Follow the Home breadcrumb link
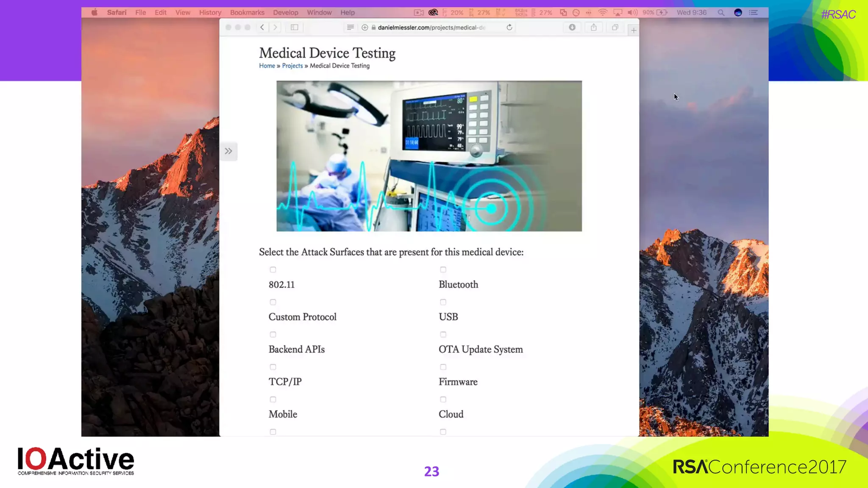 coord(267,66)
